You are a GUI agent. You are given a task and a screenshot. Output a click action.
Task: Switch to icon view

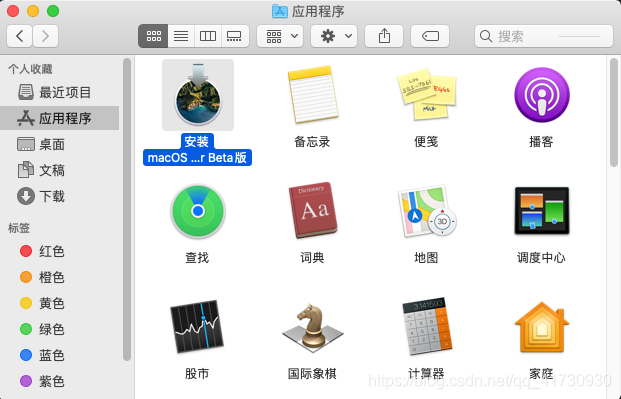[x=153, y=36]
